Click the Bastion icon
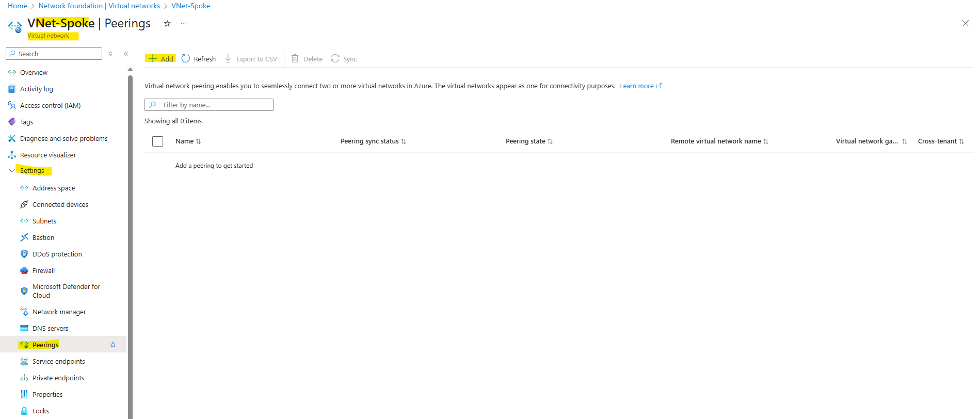 tap(24, 237)
